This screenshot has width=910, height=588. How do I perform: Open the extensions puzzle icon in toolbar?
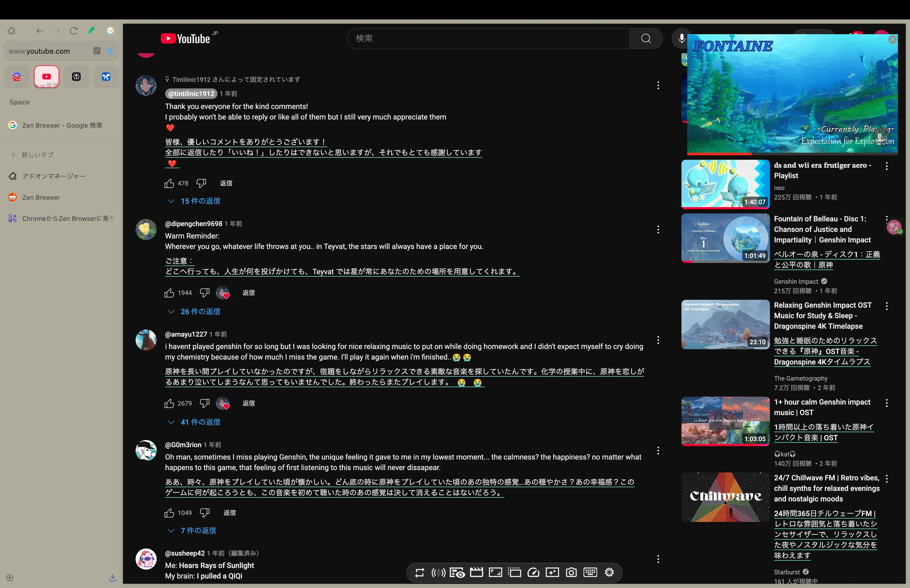(x=12, y=31)
